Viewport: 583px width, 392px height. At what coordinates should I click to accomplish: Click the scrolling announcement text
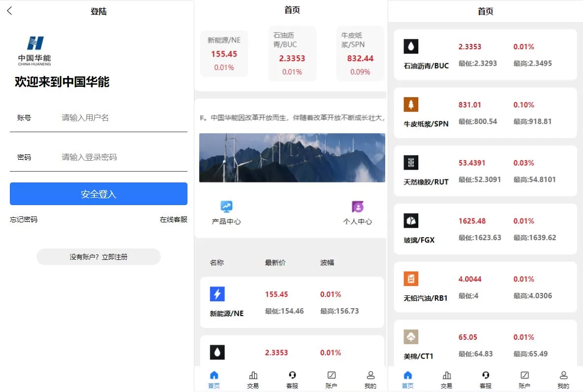tap(292, 117)
